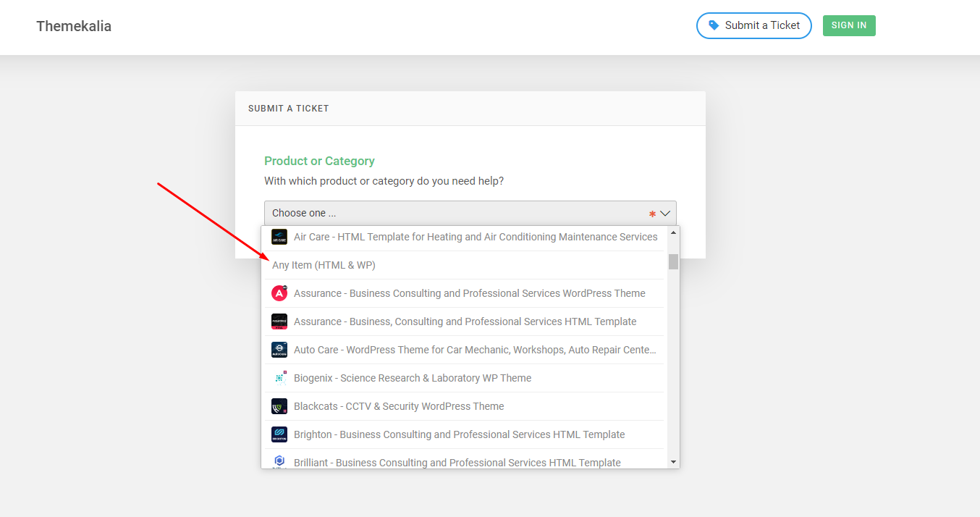Open the Submit a Ticket button
The width and height of the screenshot is (980, 517).
coord(754,25)
